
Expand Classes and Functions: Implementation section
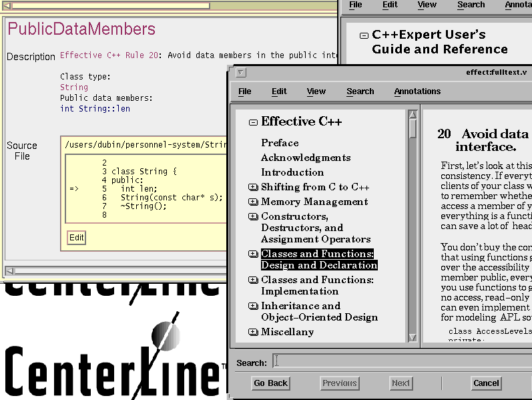[x=253, y=280]
